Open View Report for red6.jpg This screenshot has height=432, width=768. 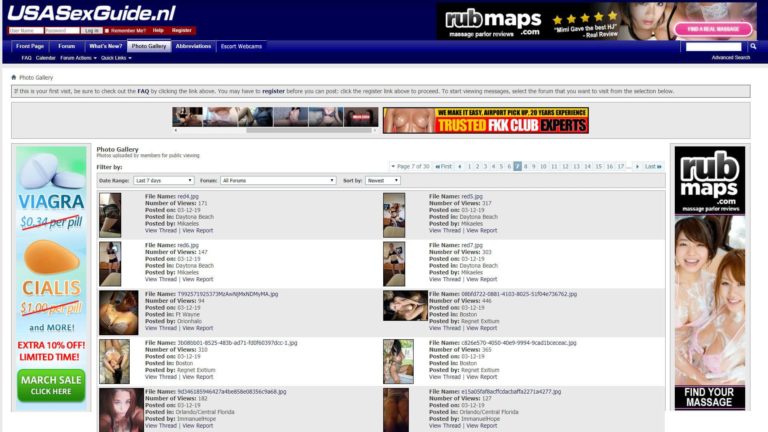point(198,279)
